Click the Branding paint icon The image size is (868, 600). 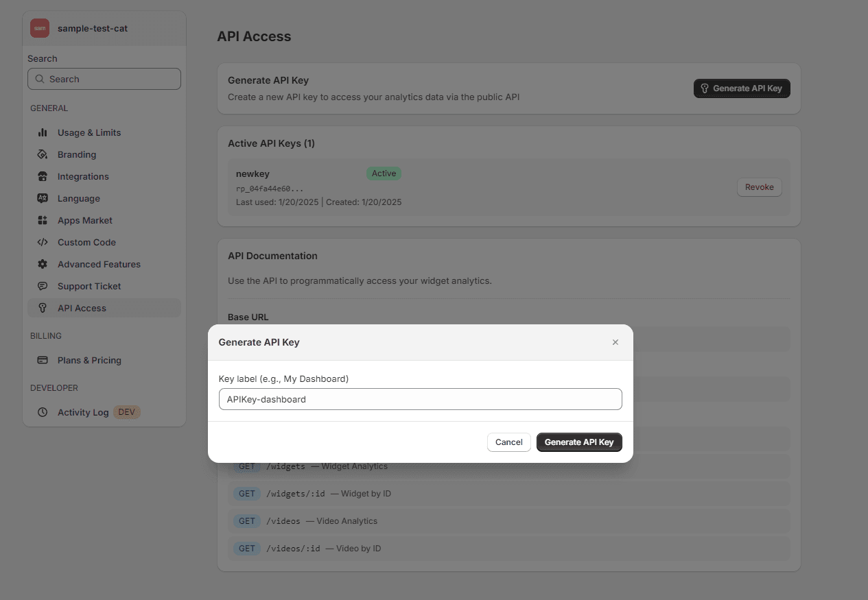[x=43, y=154]
